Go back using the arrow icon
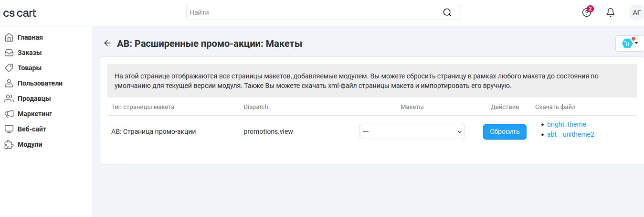Image resolution: width=644 pixels, height=217 pixels. (x=107, y=43)
